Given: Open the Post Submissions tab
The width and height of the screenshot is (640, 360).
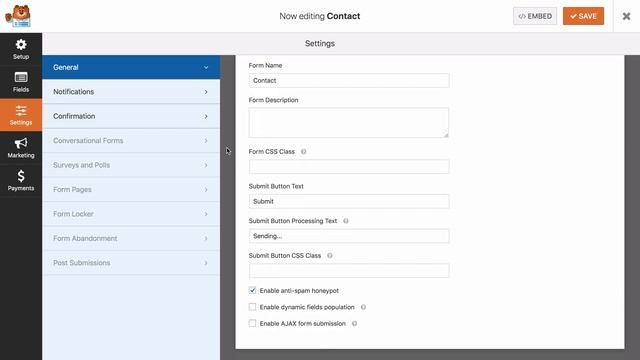Looking at the screenshot, I should 131,263.
